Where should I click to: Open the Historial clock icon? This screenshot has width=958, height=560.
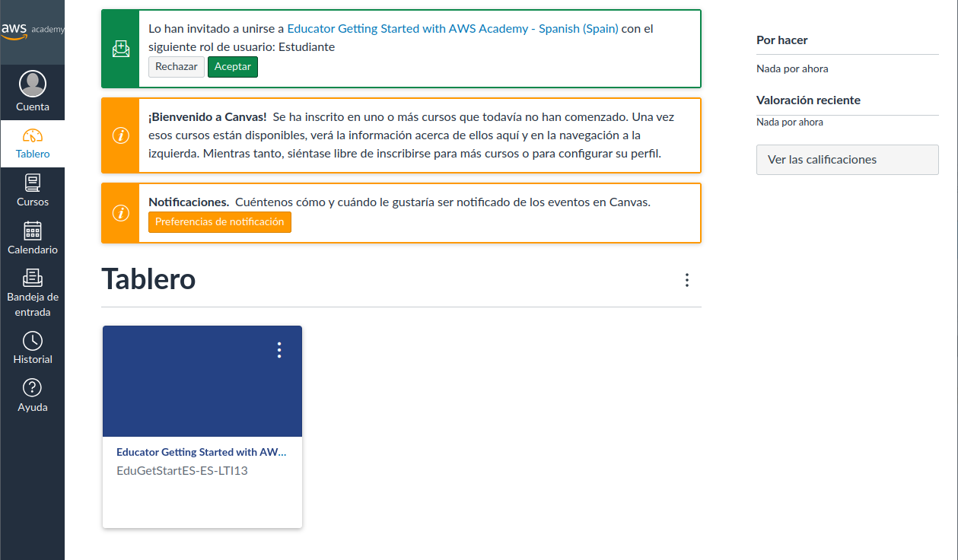[x=32, y=341]
